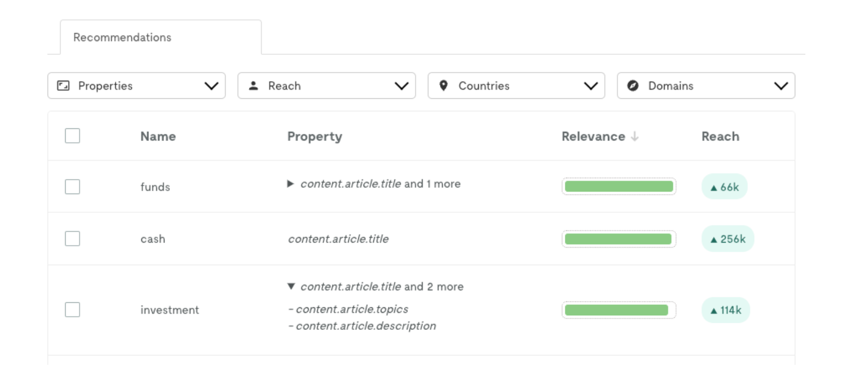
Task: Sort by the Property column header
Action: click(x=315, y=136)
